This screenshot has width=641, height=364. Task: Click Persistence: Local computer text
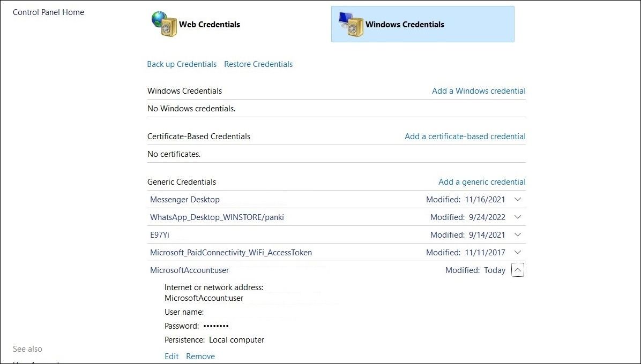point(214,340)
